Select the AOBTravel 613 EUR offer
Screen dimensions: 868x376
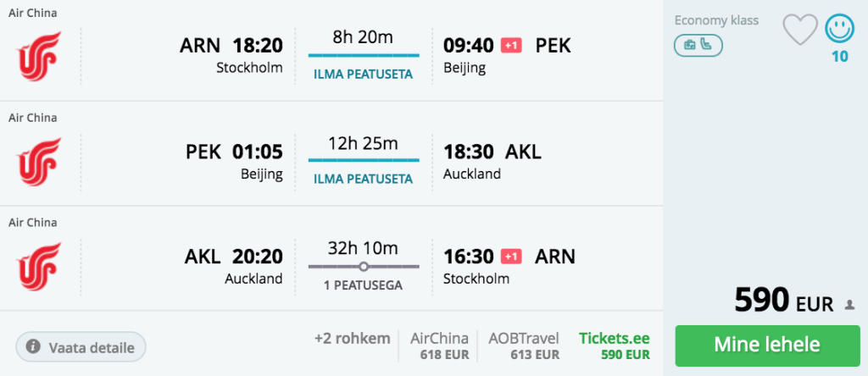click(x=523, y=346)
